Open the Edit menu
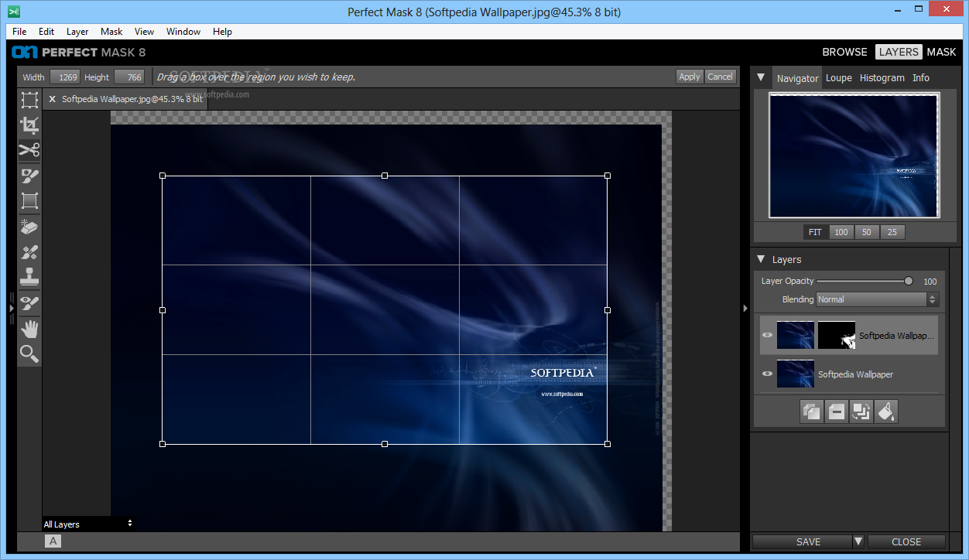 point(46,32)
